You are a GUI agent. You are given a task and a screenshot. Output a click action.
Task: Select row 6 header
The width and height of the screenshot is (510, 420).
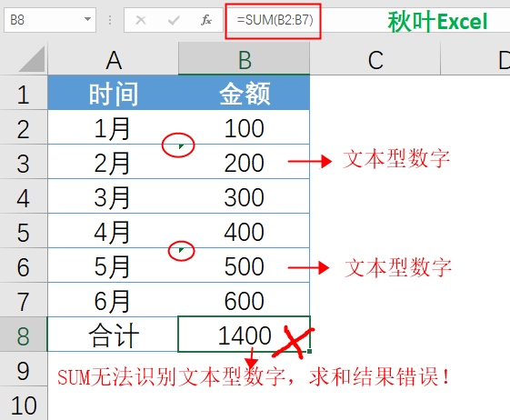[24, 265]
